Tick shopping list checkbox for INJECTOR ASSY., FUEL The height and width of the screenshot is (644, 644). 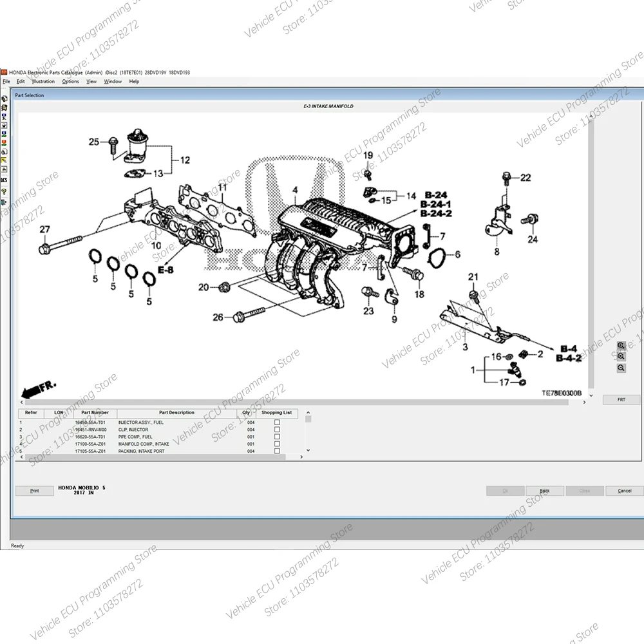277,422
